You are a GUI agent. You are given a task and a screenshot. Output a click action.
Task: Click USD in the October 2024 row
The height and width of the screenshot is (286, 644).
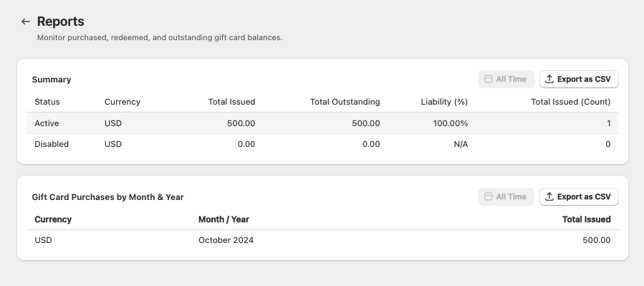pos(43,240)
